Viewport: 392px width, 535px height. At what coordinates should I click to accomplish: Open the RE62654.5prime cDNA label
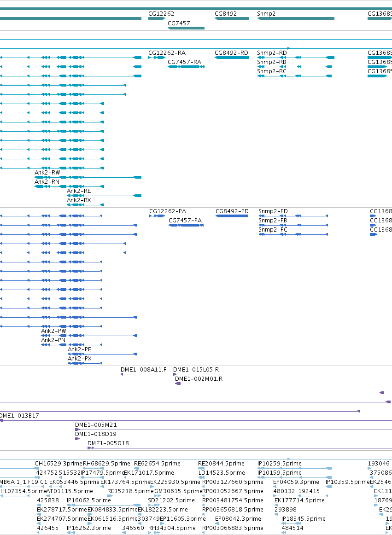click(x=157, y=464)
